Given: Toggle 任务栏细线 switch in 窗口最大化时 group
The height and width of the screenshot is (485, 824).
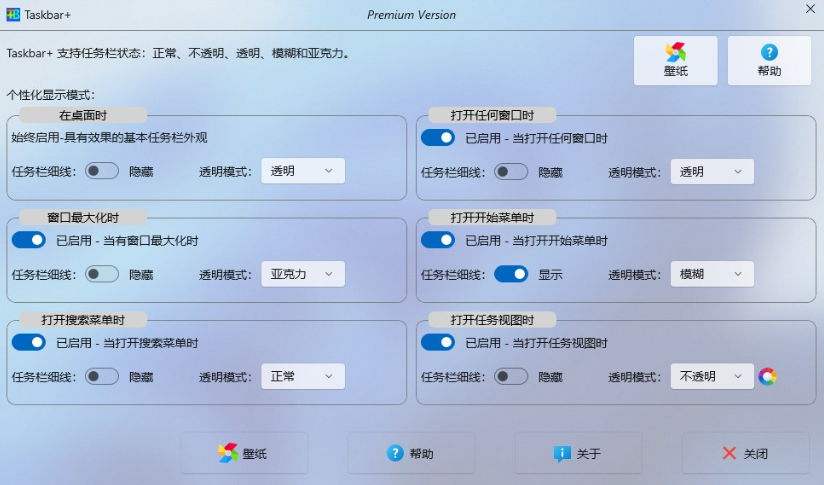Looking at the screenshot, I should click(102, 274).
